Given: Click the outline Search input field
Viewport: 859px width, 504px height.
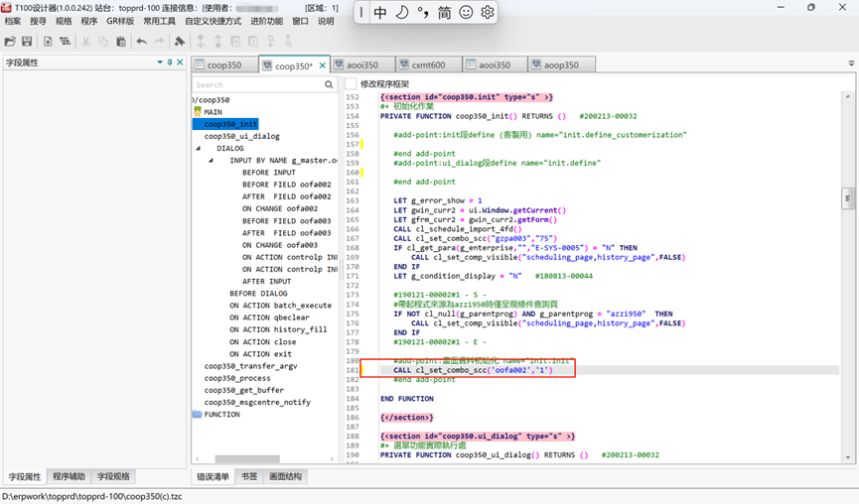Looking at the screenshot, I should point(257,84).
